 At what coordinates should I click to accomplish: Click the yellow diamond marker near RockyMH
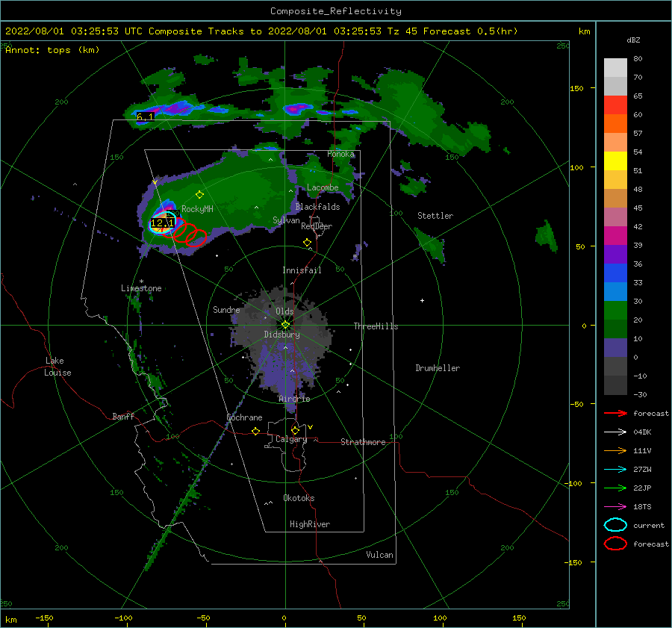pyautogui.click(x=199, y=195)
